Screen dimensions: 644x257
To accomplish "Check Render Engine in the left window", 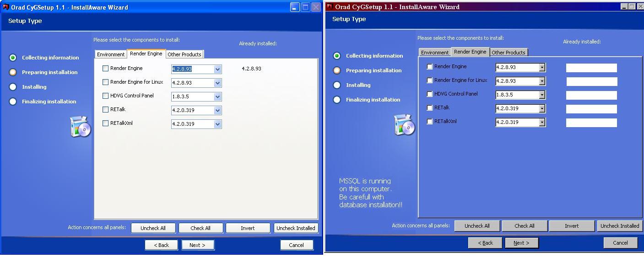I will (x=106, y=69).
